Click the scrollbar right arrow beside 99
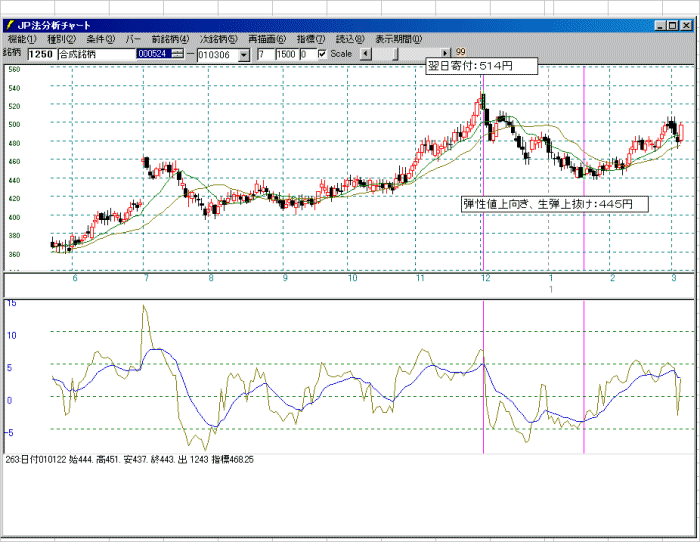700x542 pixels. [x=446, y=53]
